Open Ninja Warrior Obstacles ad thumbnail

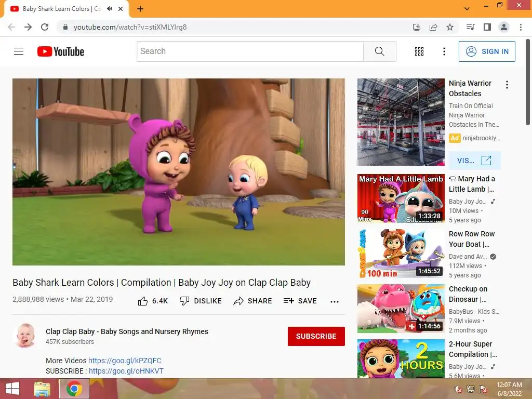click(401, 122)
